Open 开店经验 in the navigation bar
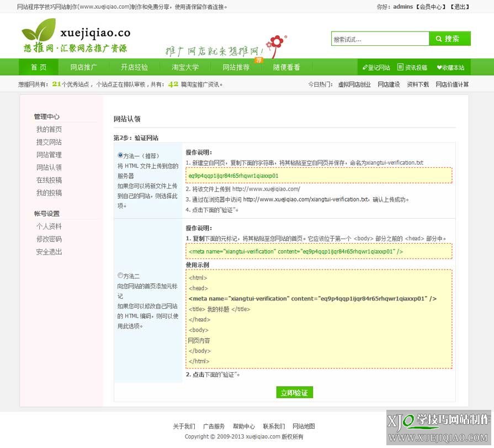494x448 pixels. pos(135,67)
